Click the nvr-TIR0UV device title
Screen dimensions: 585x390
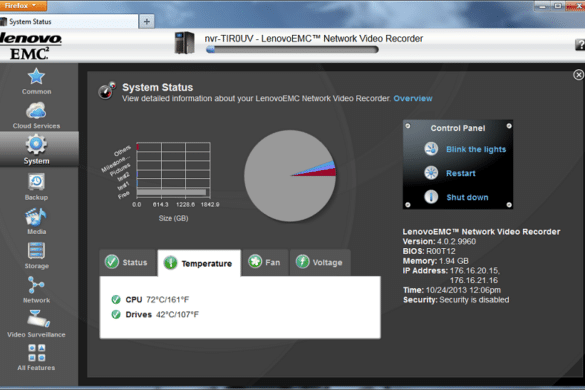pos(314,38)
